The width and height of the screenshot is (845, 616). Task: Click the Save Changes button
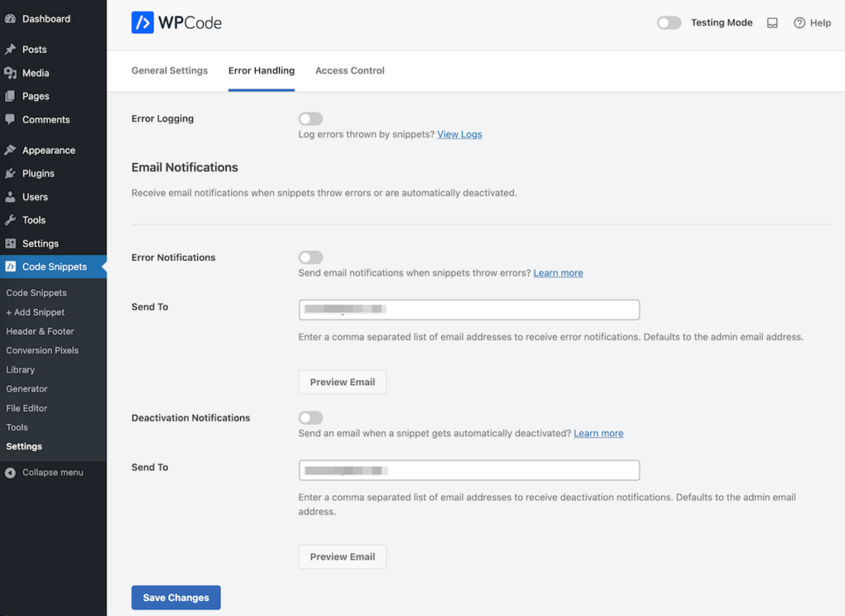pyautogui.click(x=176, y=597)
